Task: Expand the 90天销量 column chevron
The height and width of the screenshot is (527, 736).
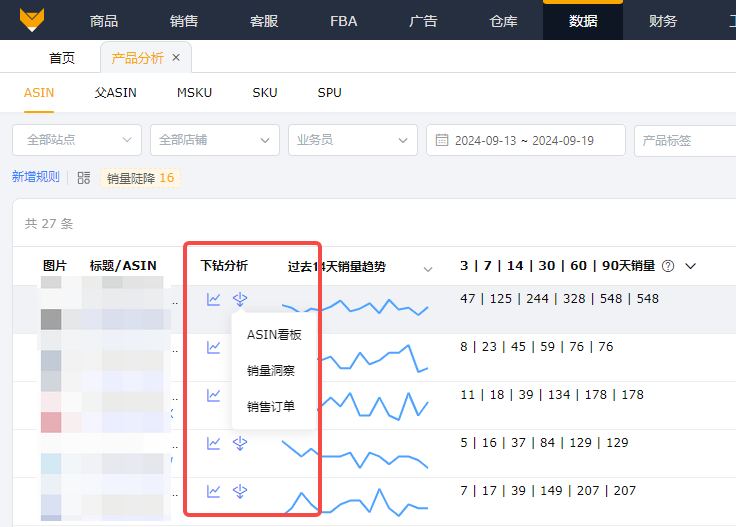Action: [x=690, y=266]
